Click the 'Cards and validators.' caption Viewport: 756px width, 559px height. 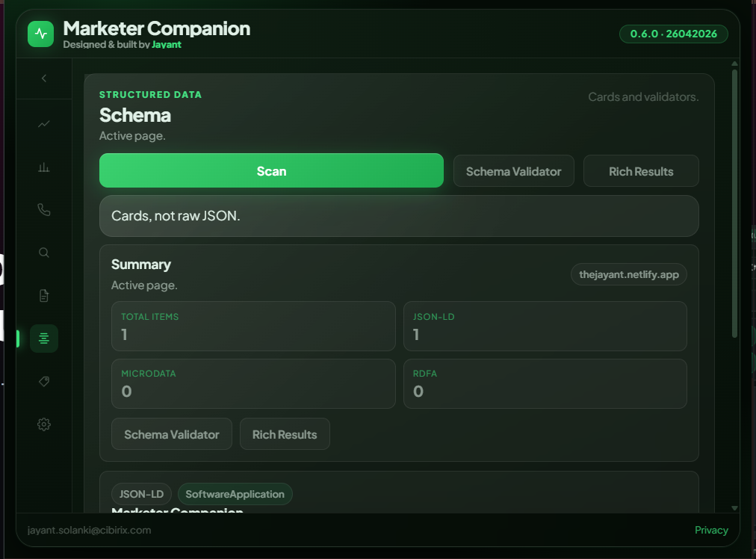click(x=643, y=97)
